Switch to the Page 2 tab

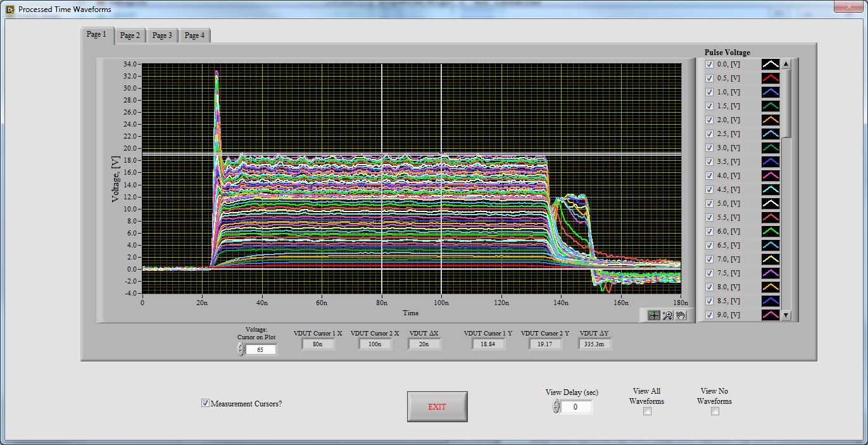coord(130,35)
